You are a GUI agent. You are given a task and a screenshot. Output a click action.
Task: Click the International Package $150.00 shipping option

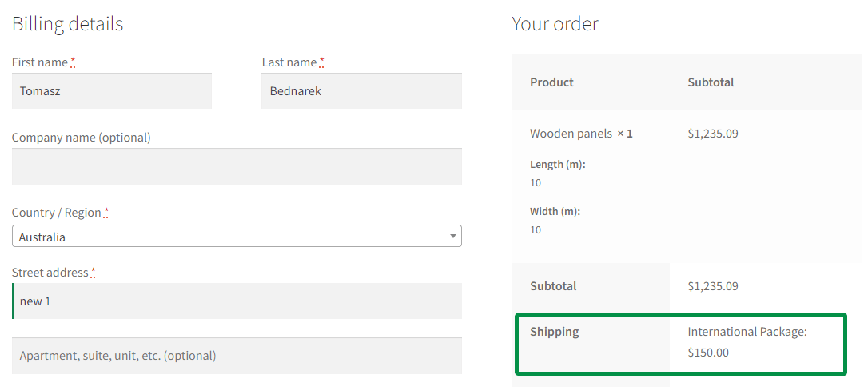[x=747, y=341]
